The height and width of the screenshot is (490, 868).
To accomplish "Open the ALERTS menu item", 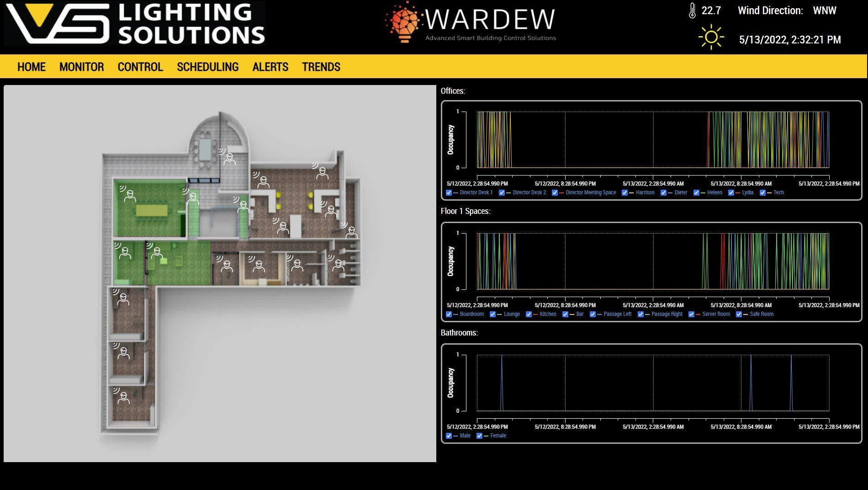I will click(x=270, y=67).
